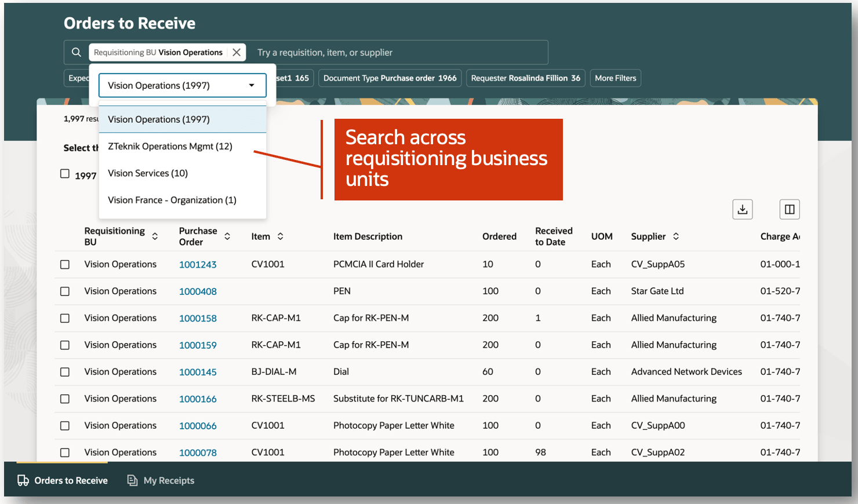Click the 'Dial' item description
The image size is (858, 504).
coord(341,372)
